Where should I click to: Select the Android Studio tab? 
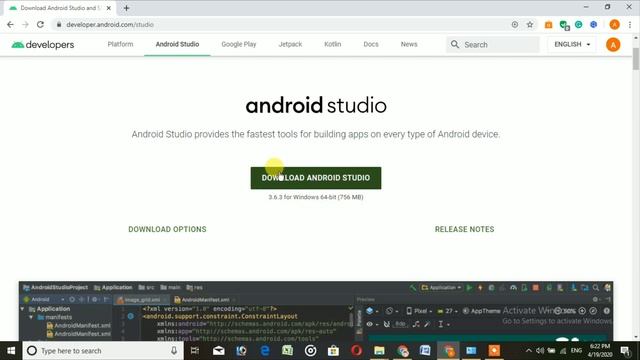(x=177, y=44)
